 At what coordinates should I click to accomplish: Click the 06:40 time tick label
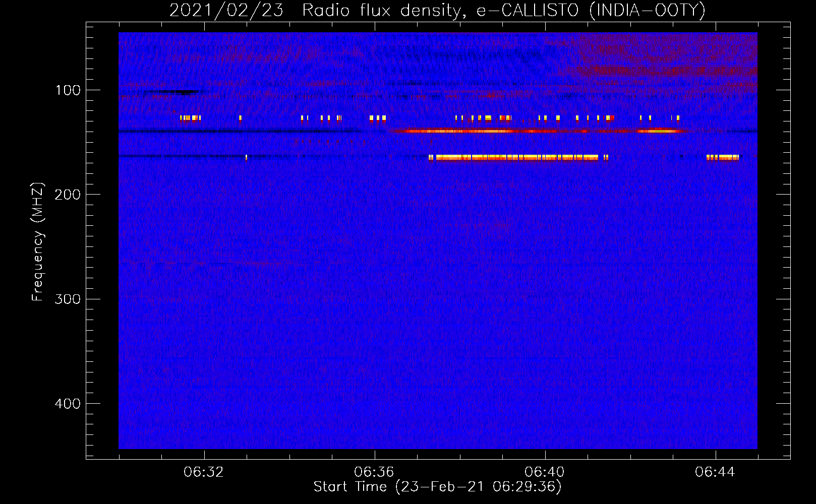[x=545, y=472]
